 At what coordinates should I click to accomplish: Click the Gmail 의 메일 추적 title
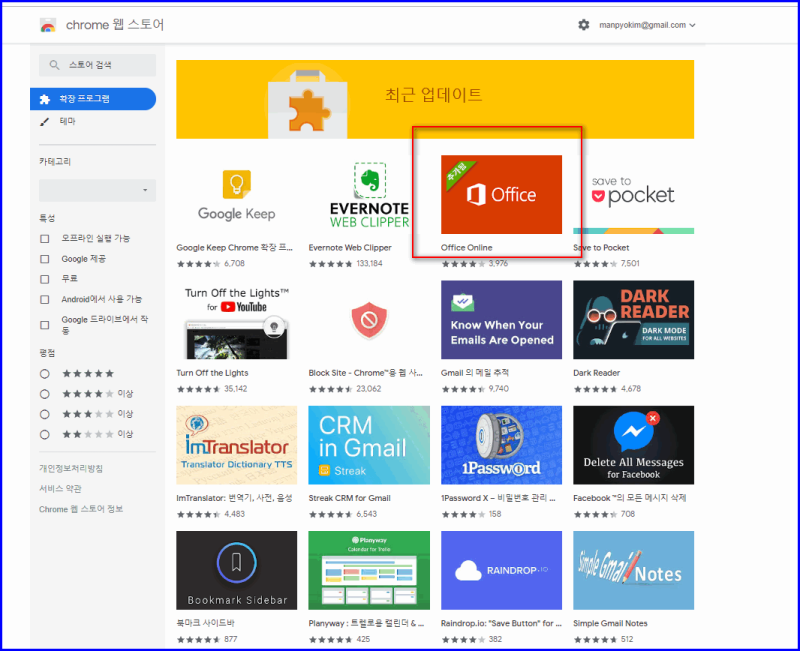pos(475,373)
